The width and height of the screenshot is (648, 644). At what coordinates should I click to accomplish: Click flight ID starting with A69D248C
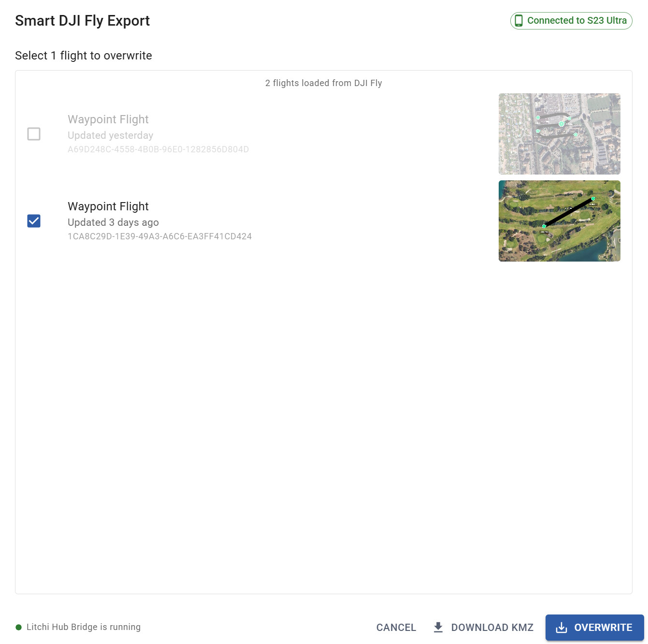[x=158, y=149]
